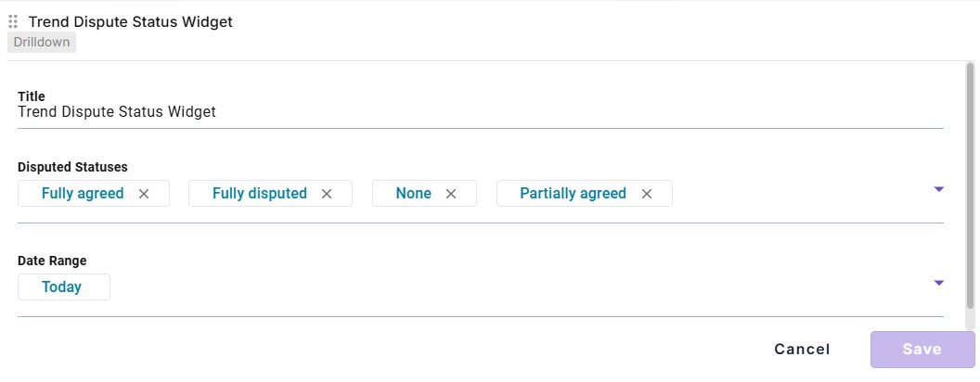Click the vertical scrollbar thumb
This screenshot has width=980, height=382.
pyautogui.click(x=970, y=186)
